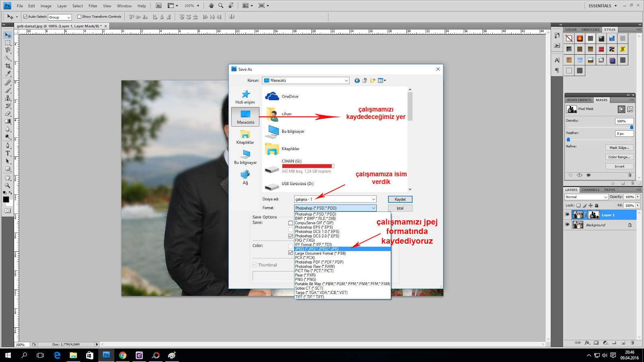Select the Zoom tool in the toolbox
This screenshot has height=362, width=644.
[x=8, y=185]
